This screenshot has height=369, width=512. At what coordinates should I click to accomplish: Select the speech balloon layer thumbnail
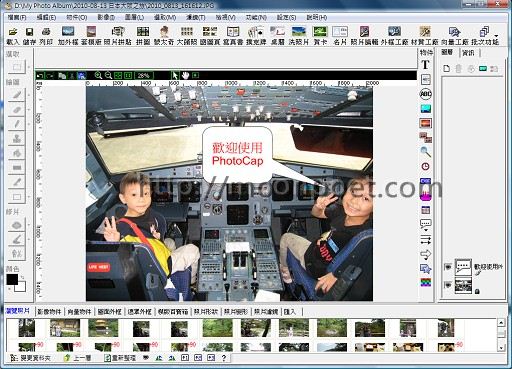tap(463, 267)
